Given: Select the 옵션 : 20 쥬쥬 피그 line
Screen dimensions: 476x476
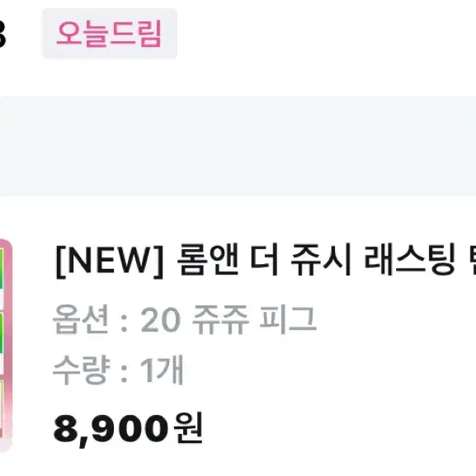Looking at the screenshot, I should (x=185, y=319).
